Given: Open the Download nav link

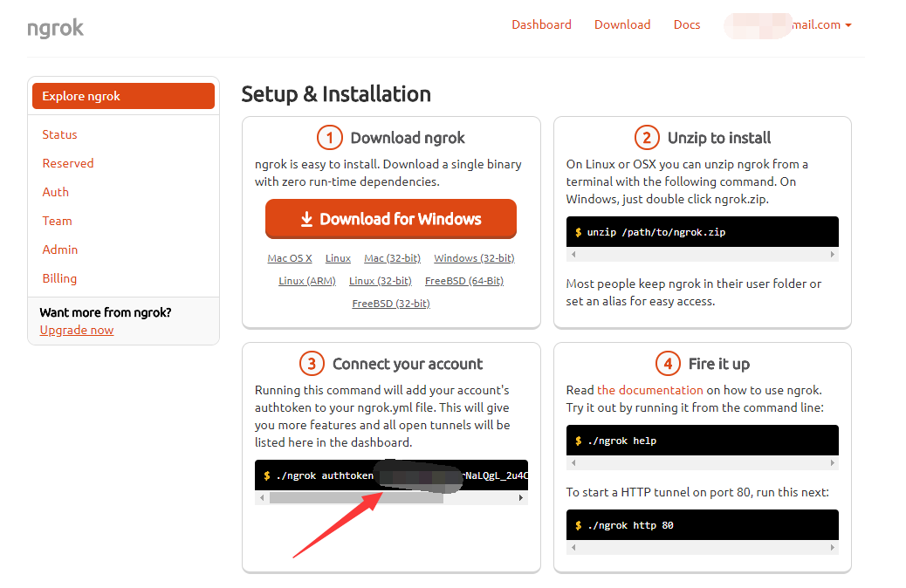Looking at the screenshot, I should (622, 24).
